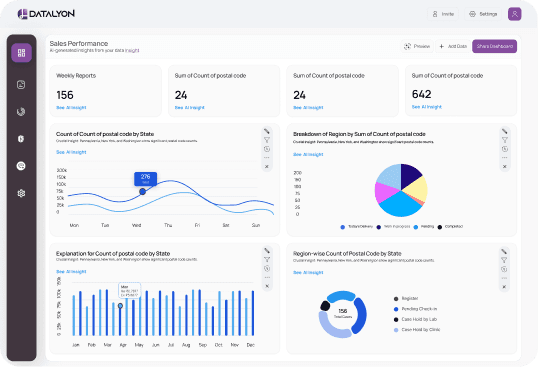
Task: Click the 156 center of donut chart
Action: (342, 311)
